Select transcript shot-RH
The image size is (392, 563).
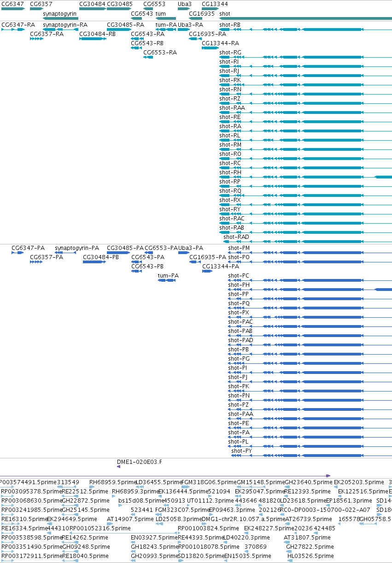pos(230,172)
